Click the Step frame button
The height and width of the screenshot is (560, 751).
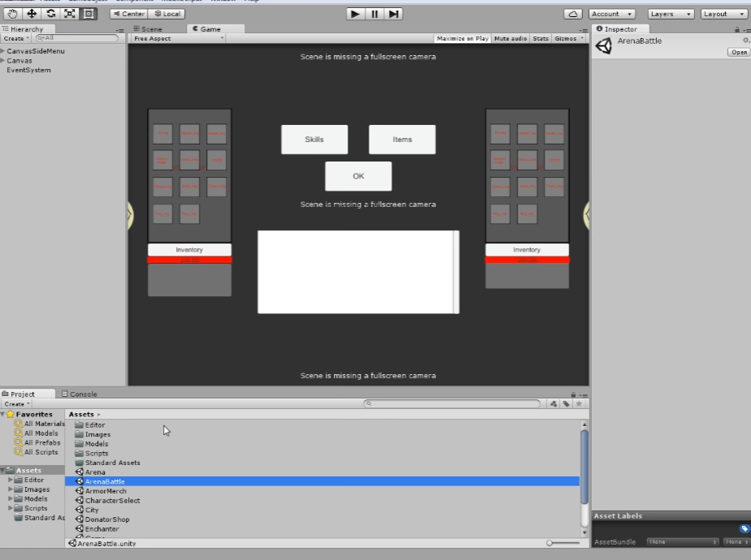394,14
